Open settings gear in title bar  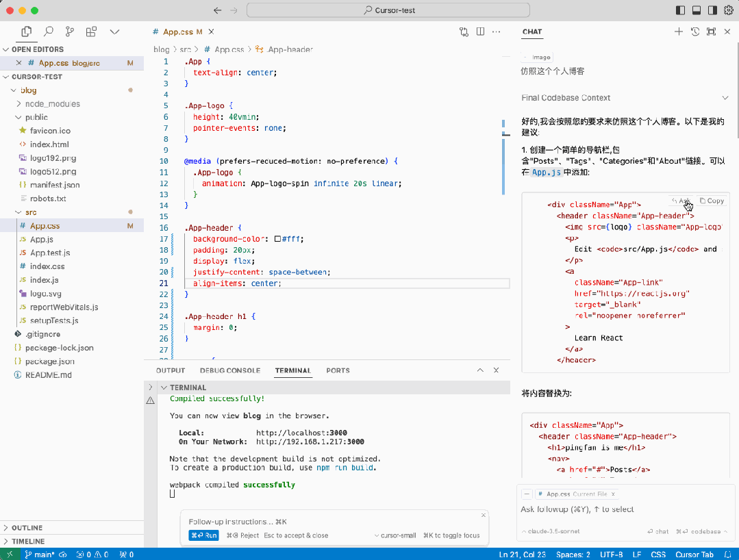[728, 10]
